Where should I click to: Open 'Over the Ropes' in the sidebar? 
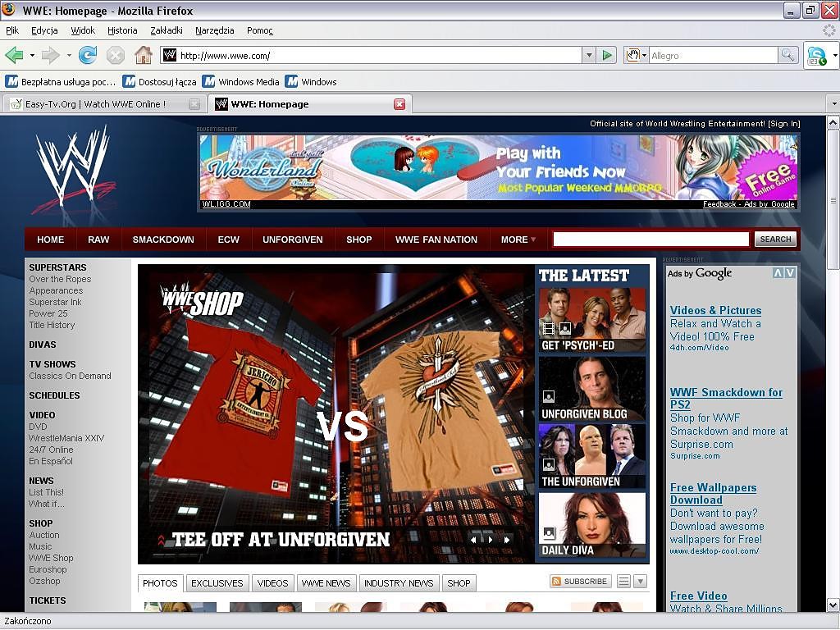tap(60, 279)
